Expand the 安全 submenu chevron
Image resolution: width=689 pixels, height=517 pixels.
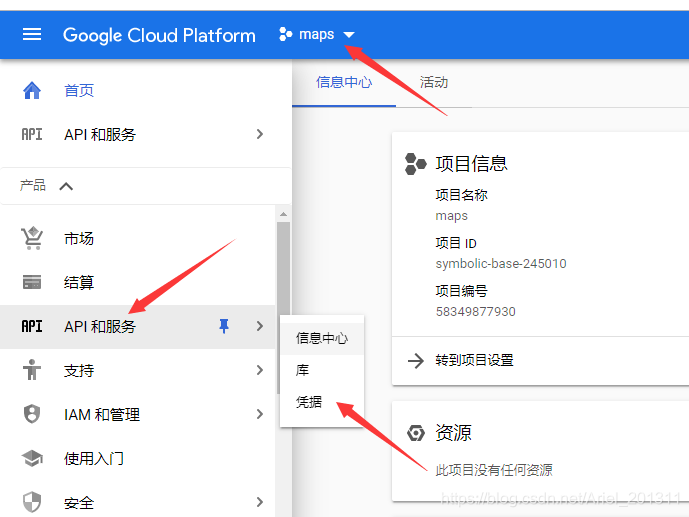(260, 502)
